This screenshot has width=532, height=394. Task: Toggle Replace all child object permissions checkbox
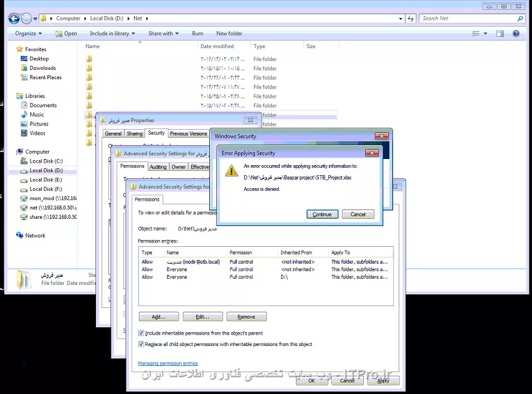141,344
